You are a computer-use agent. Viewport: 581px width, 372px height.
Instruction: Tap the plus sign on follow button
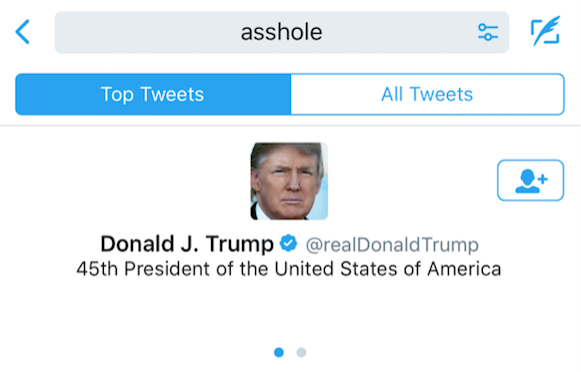[x=542, y=179]
